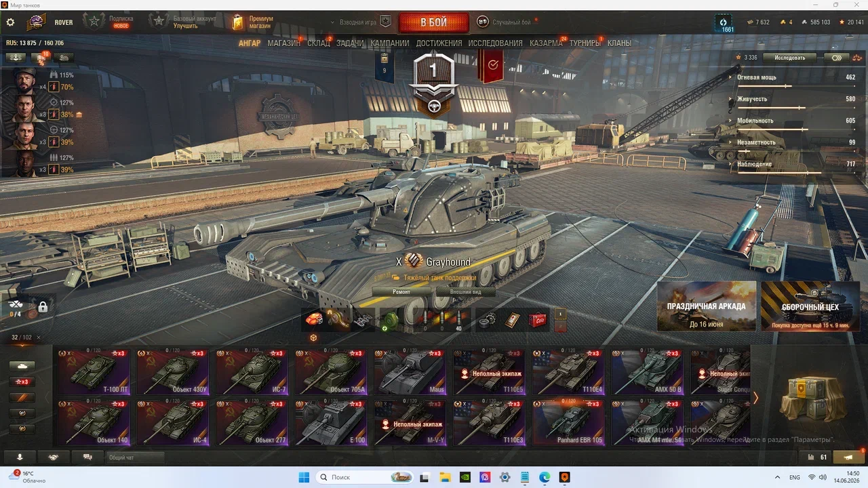Click the blue banner showing 9
This screenshot has width=868, height=488.
[384, 66]
